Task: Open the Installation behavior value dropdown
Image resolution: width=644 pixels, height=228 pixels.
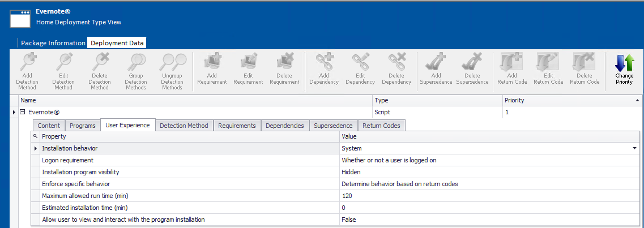Action: tap(634, 148)
